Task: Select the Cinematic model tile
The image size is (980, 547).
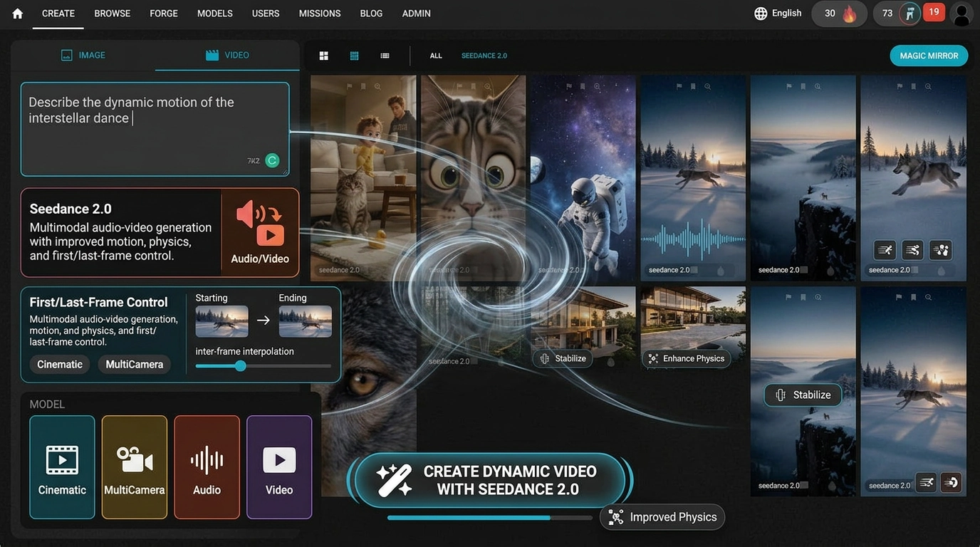Action: (x=62, y=467)
